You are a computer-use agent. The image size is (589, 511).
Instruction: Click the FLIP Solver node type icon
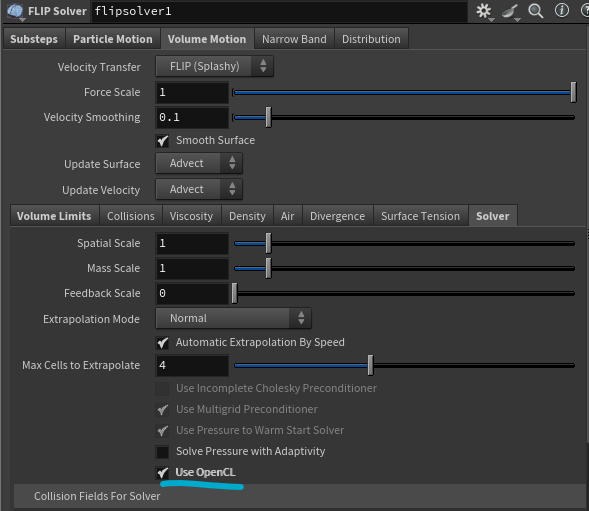15,11
